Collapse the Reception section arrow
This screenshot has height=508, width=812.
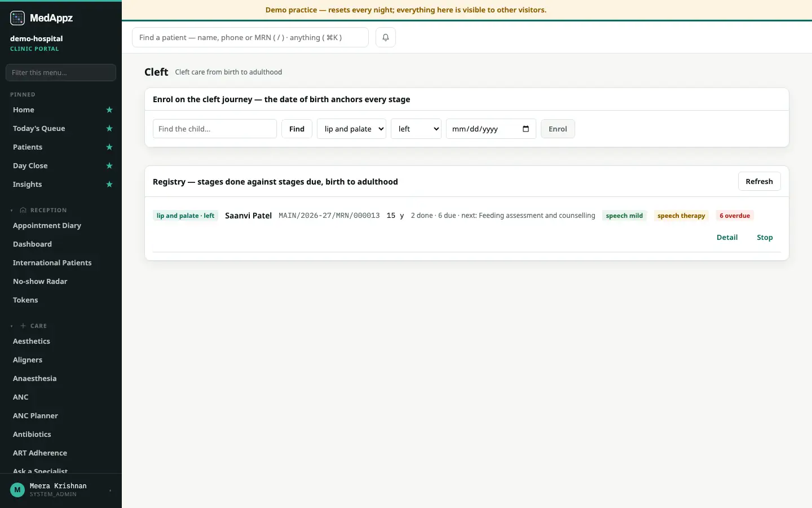(x=12, y=211)
